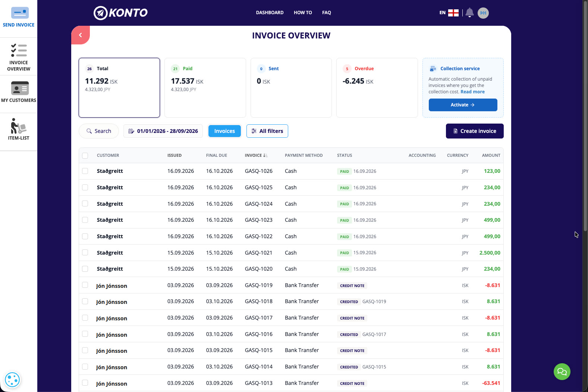This screenshot has height=392, width=588.
Task: Select the Paid summary card
Action: 205,88
